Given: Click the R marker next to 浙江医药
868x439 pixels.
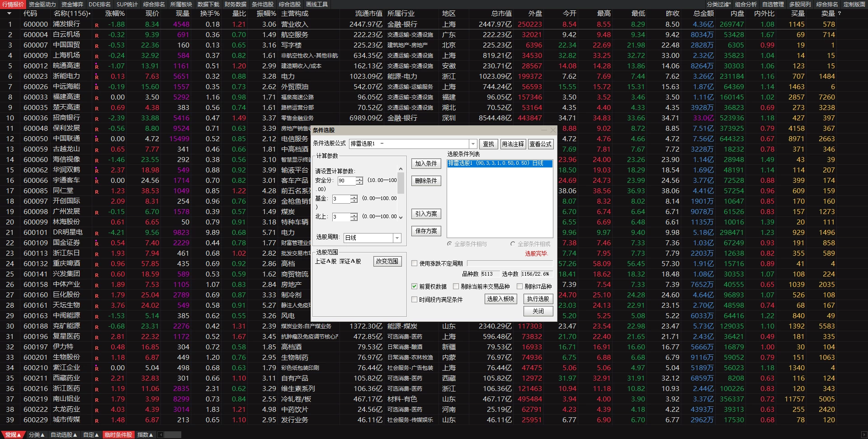Looking at the screenshot, I should coord(96,389).
